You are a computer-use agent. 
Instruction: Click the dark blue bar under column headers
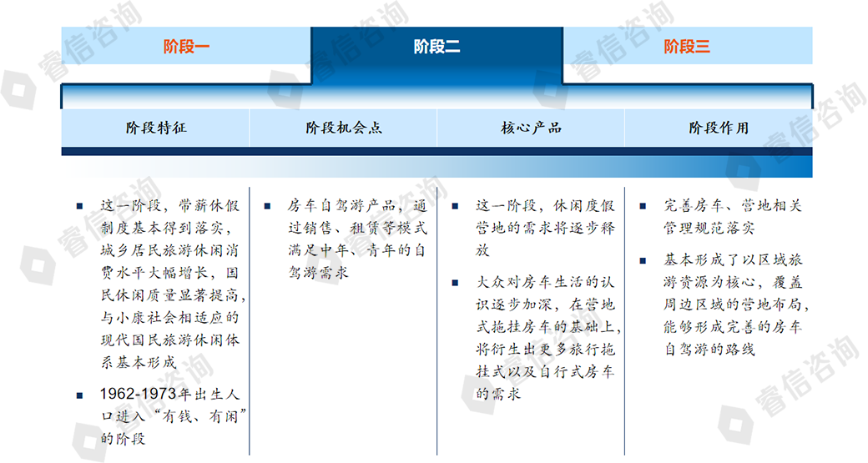point(437,152)
